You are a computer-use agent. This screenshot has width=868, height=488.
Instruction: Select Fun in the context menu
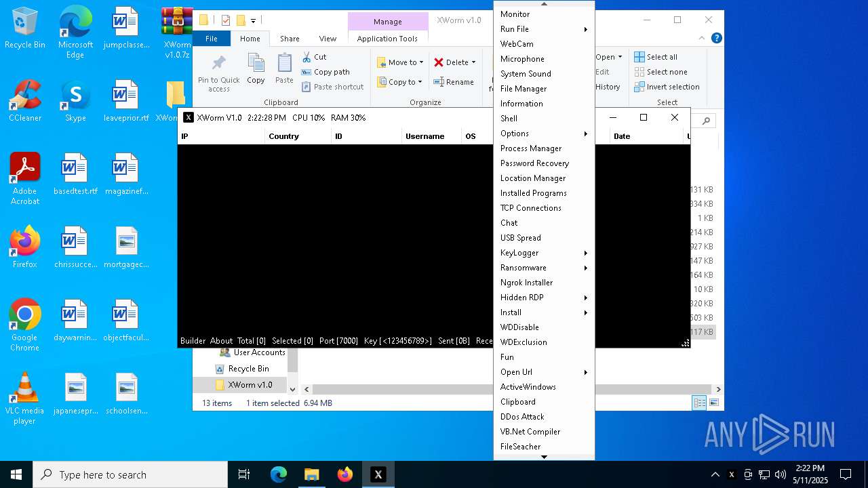(544, 357)
